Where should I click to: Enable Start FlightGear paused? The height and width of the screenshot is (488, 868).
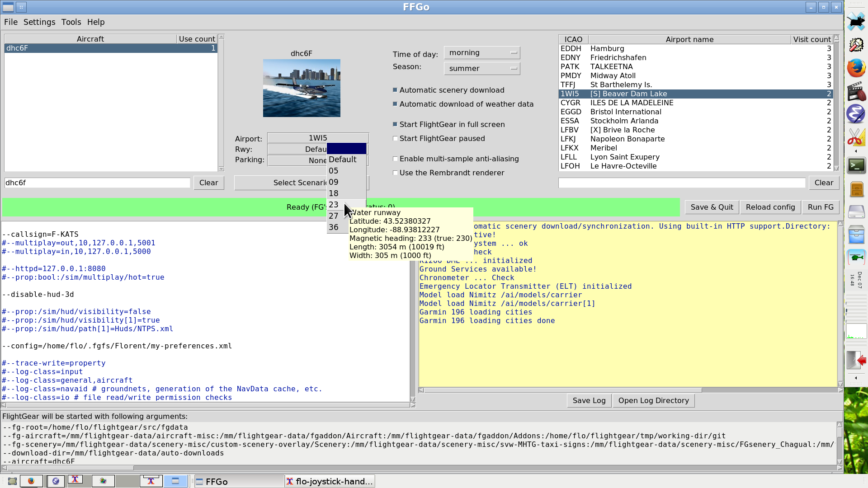pos(395,138)
